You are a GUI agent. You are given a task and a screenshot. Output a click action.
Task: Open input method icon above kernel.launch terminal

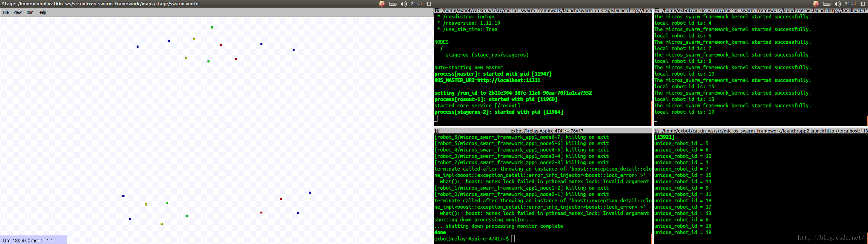[x=816, y=4]
